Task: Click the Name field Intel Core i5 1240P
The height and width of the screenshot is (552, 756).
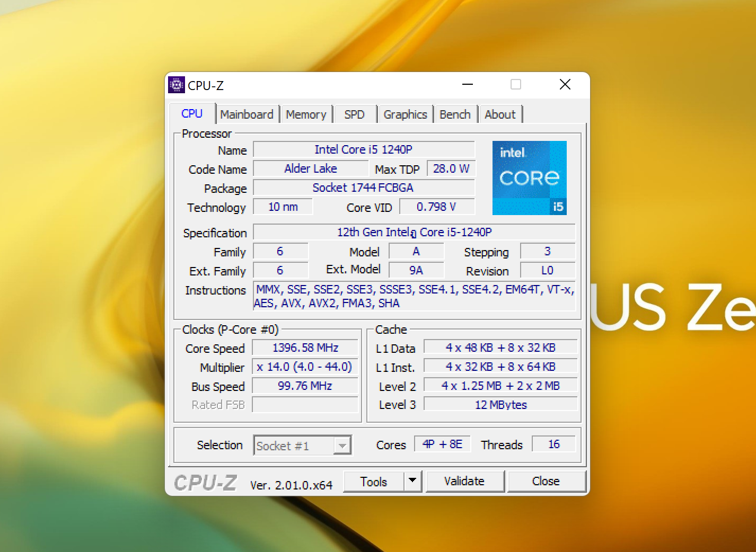Action: pyautogui.click(x=364, y=150)
